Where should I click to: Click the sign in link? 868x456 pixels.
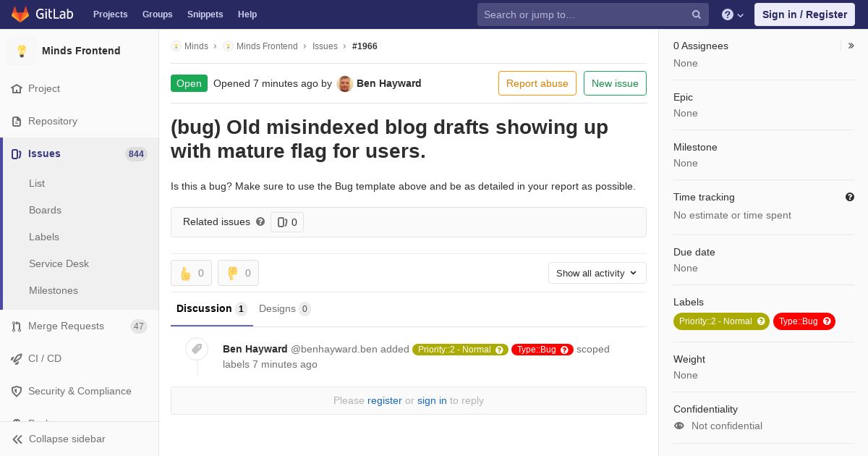[x=432, y=400]
